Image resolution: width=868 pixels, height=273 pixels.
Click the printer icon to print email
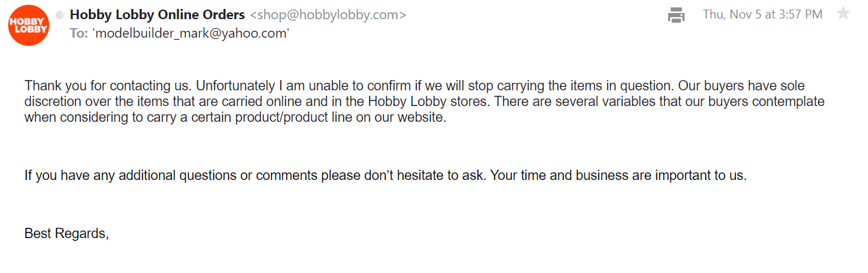[x=676, y=14]
